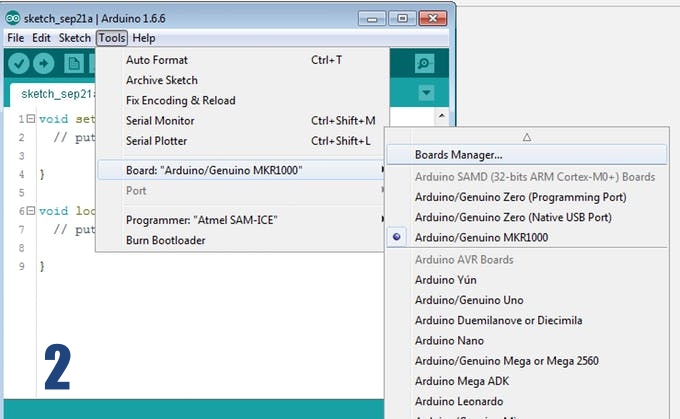
Task: Click the New sketch document icon
Action: (74, 64)
